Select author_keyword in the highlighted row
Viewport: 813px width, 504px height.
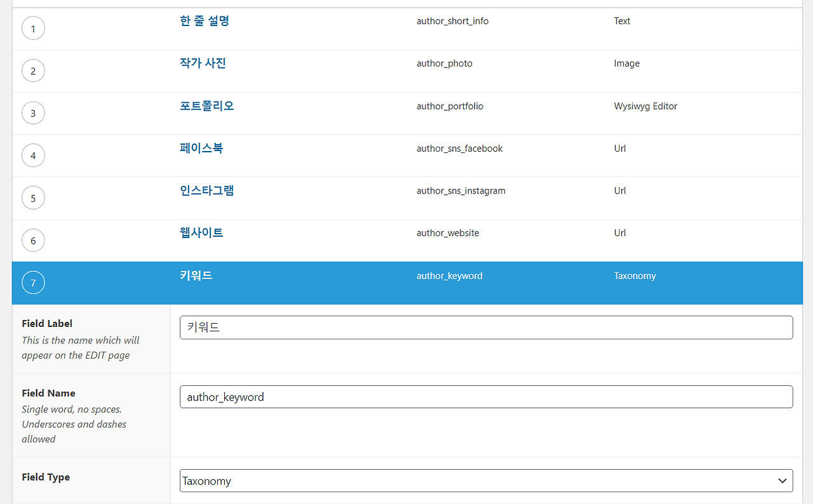coord(450,276)
